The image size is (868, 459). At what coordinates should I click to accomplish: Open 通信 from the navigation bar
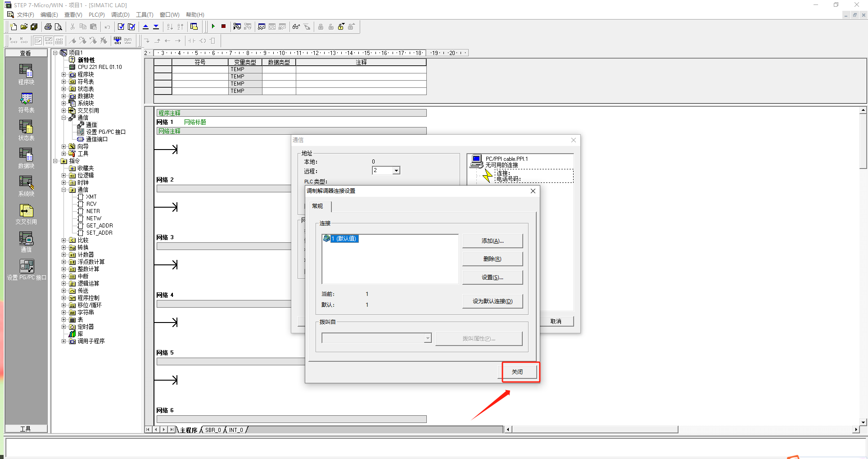pos(26,242)
